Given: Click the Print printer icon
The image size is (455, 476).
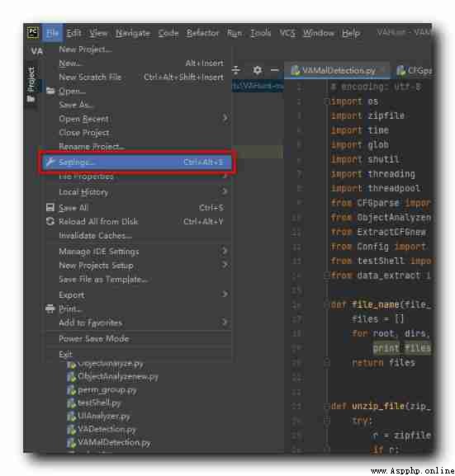Looking at the screenshot, I should point(50,309).
